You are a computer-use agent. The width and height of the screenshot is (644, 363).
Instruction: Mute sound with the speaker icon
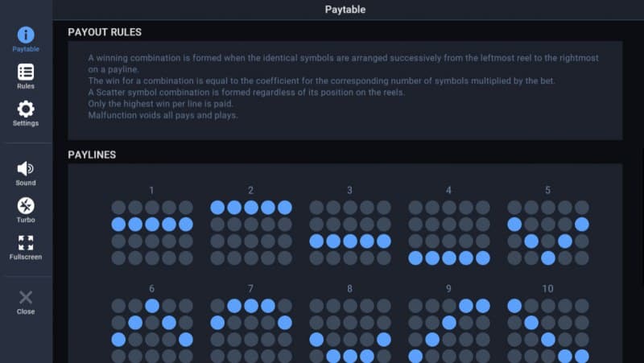[x=26, y=168]
